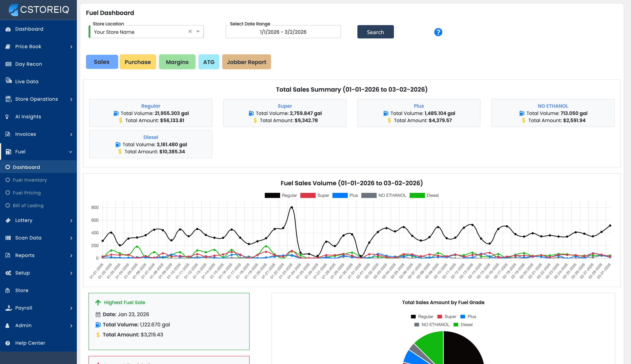Click the blue help question mark icon
The height and width of the screenshot is (364, 631).
pyautogui.click(x=438, y=32)
